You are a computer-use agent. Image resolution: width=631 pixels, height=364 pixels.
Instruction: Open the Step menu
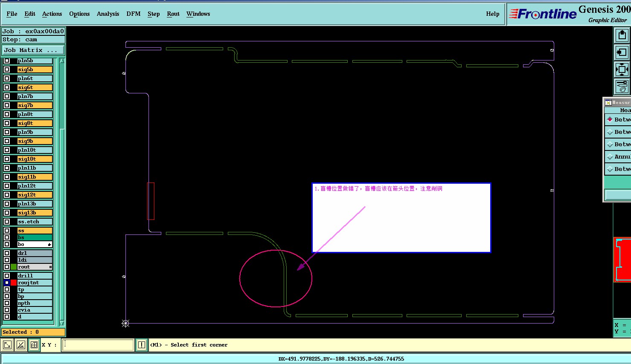pos(154,14)
